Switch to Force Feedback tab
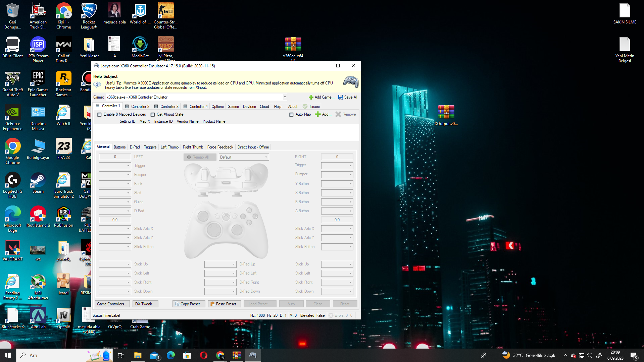644x362 pixels. 220,147
